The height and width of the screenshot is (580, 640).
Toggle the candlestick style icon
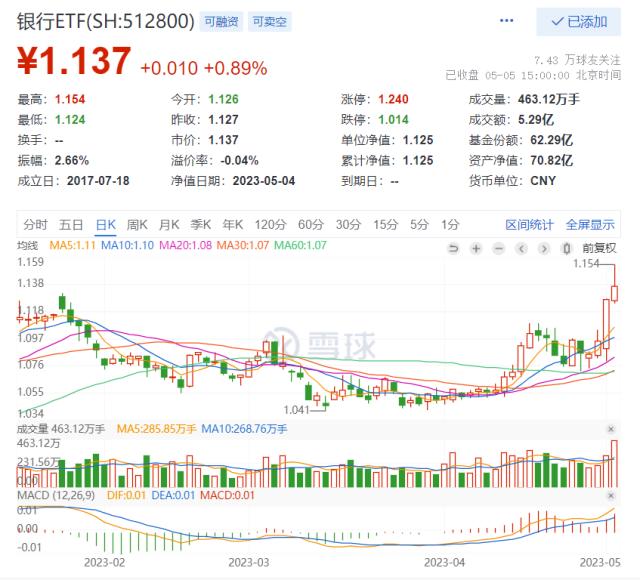pos(566,248)
